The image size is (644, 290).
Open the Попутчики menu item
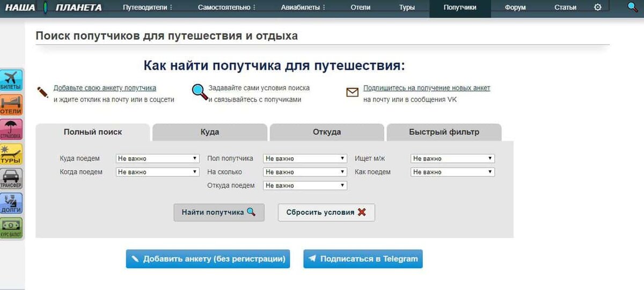tap(460, 8)
